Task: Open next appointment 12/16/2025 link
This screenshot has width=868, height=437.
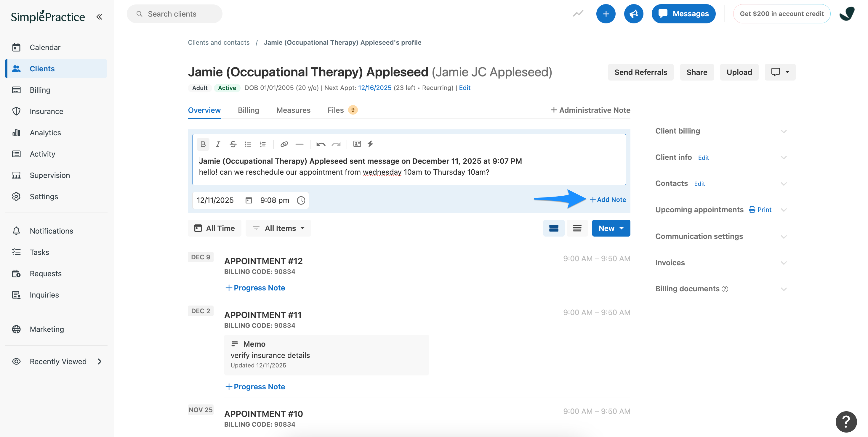Action: [x=375, y=88]
